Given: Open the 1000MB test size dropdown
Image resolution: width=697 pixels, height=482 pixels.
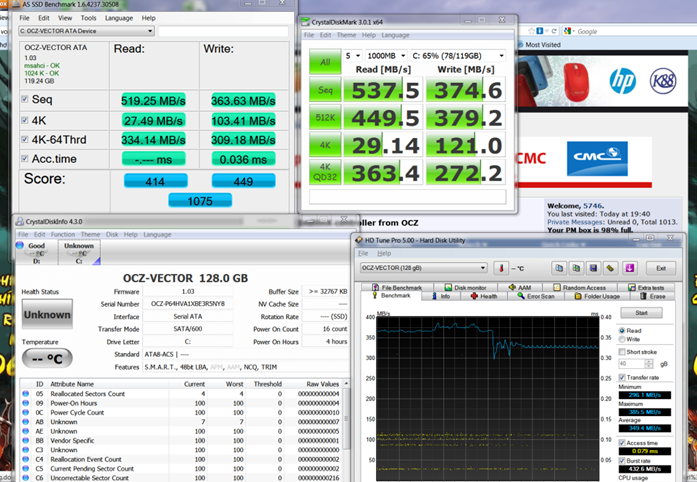Looking at the screenshot, I should [x=386, y=56].
